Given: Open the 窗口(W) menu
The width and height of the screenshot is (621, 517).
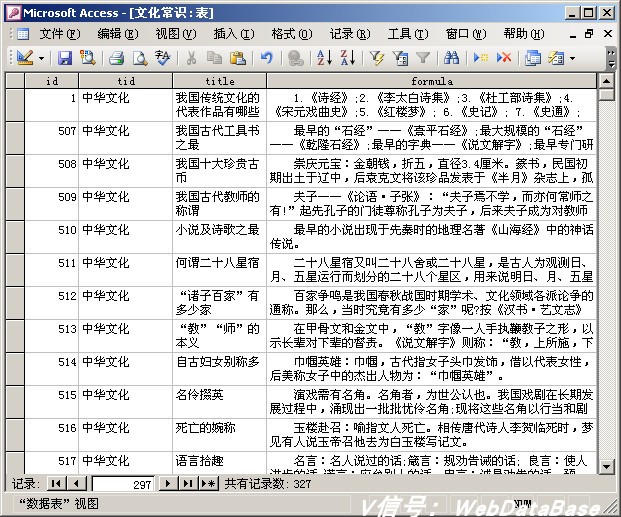Looking at the screenshot, I should pyautogui.click(x=466, y=34).
